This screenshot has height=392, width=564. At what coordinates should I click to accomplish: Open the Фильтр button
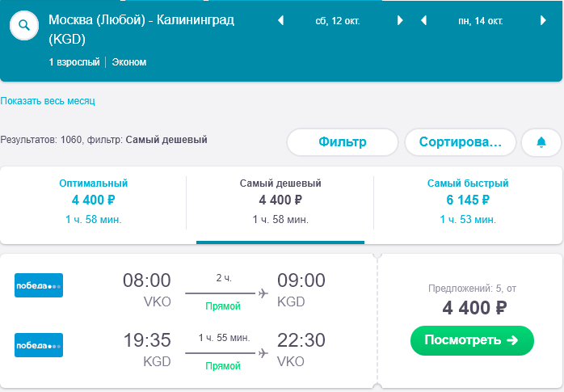click(x=343, y=142)
